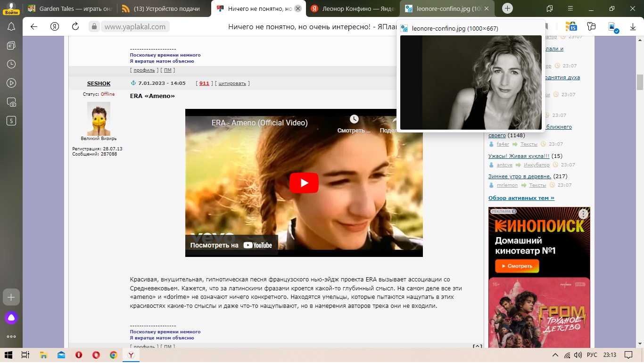The height and width of the screenshot is (363, 644).
Task: Open the Windows action center
Action: (629, 355)
